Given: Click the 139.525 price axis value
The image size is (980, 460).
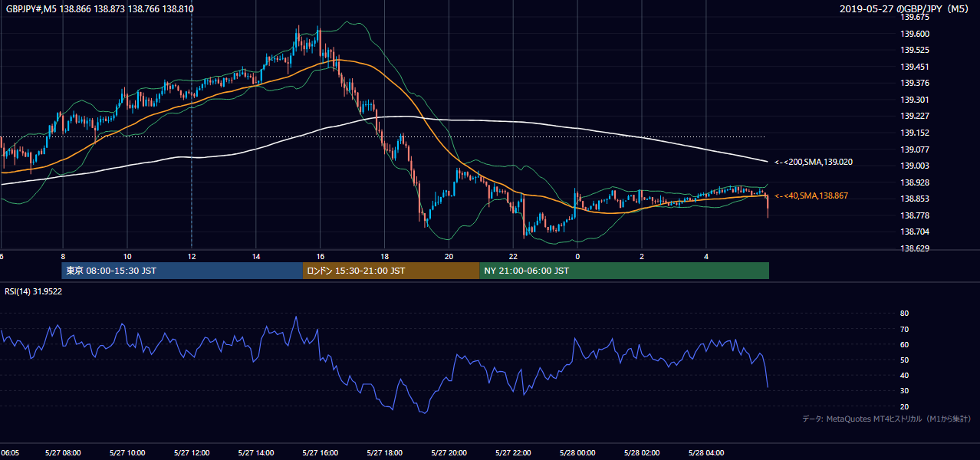Looking at the screenshot, I should pyautogui.click(x=914, y=51).
